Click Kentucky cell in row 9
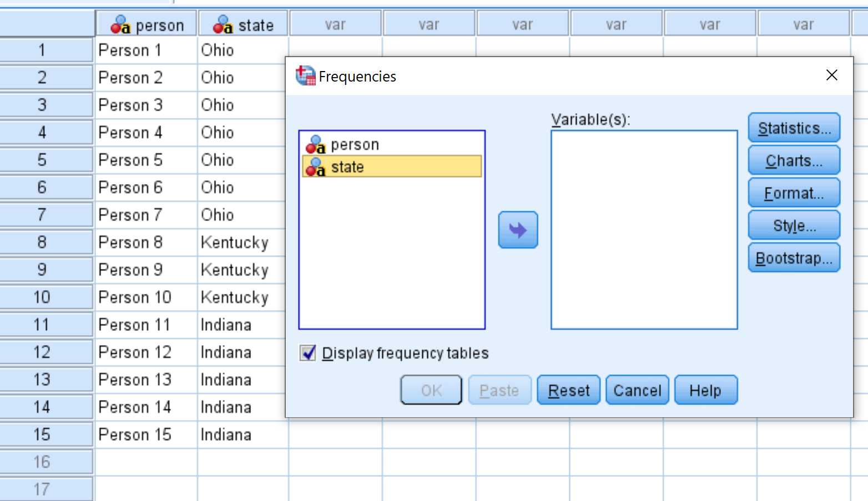The width and height of the screenshot is (868, 501). (242, 270)
